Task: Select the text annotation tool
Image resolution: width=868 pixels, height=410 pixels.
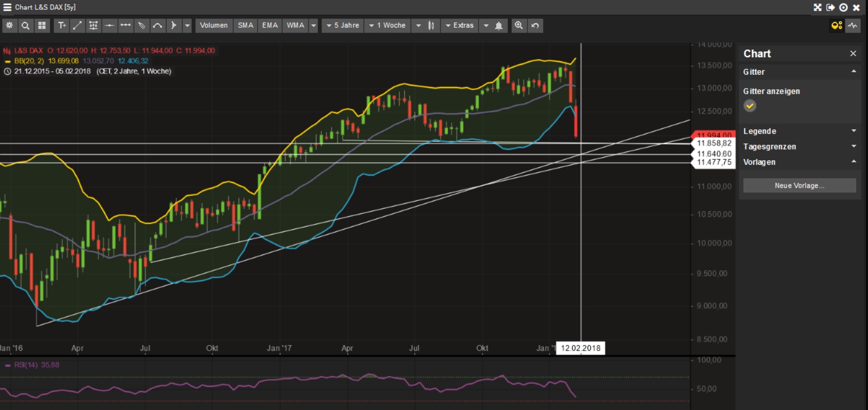Action: [x=62, y=25]
